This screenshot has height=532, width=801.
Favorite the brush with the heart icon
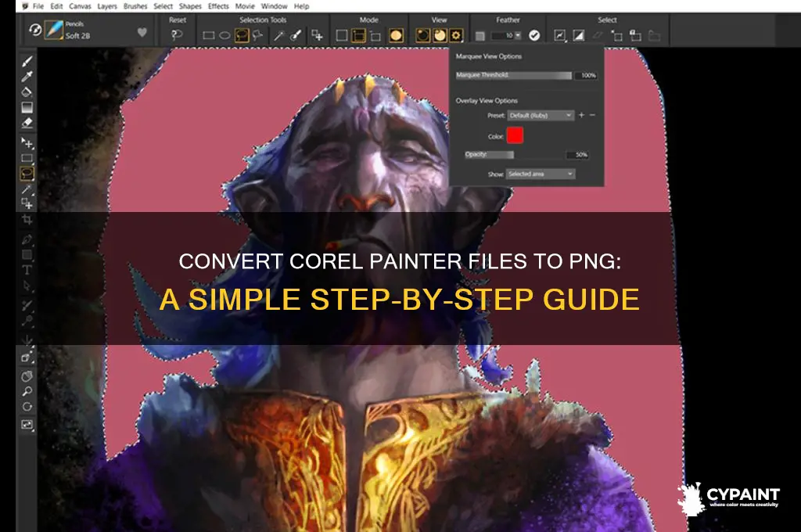(142, 32)
